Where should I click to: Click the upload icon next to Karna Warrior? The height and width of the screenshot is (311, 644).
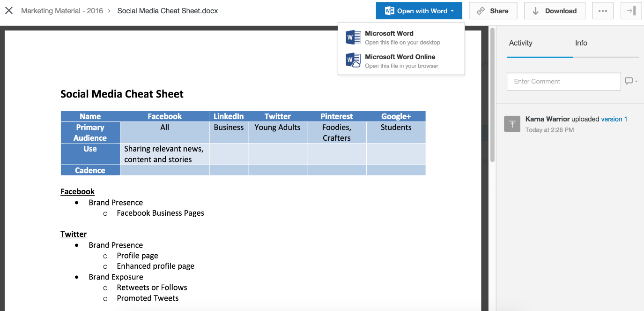512,124
